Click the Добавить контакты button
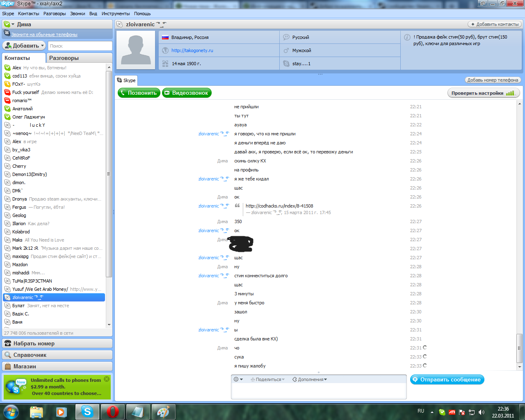 [x=495, y=24]
